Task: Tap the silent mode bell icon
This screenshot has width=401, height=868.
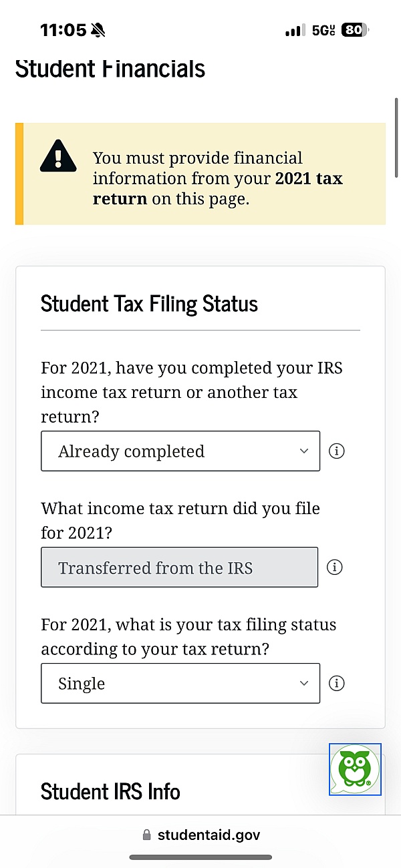Action: (x=98, y=30)
